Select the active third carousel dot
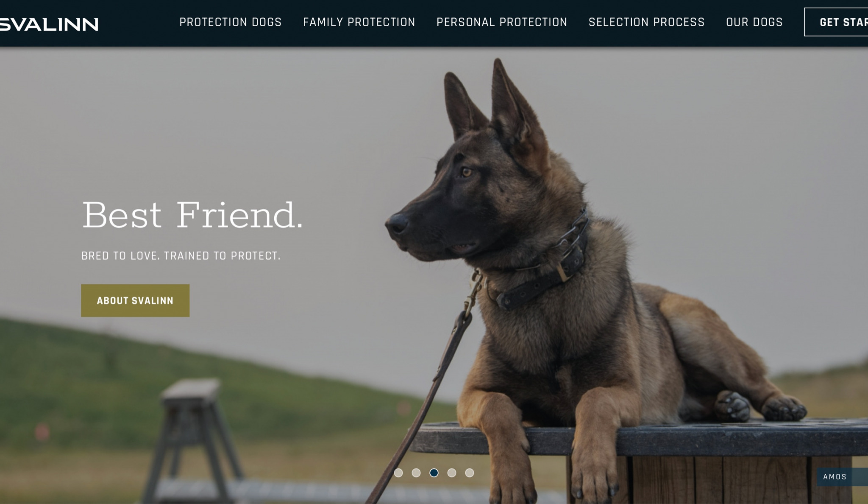This screenshot has width=868, height=504. coord(434,473)
